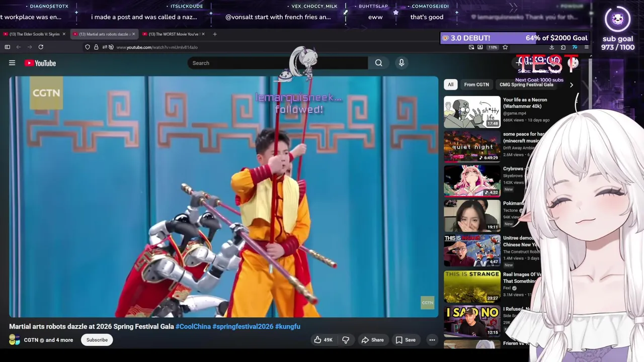The width and height of the screenshot is (644, 362).
Task: Open Your life as a Necron title
Action: click(525, 103)
